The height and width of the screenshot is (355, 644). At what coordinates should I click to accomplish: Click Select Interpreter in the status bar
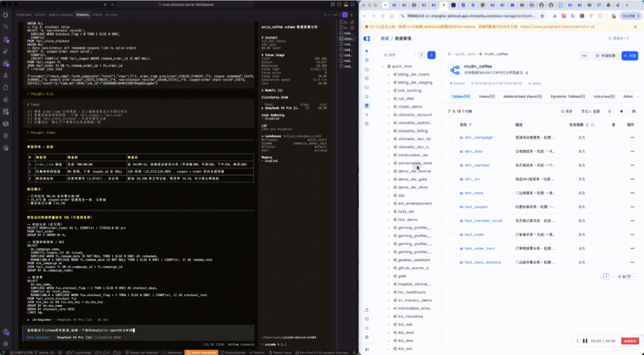tap(201, 353)
